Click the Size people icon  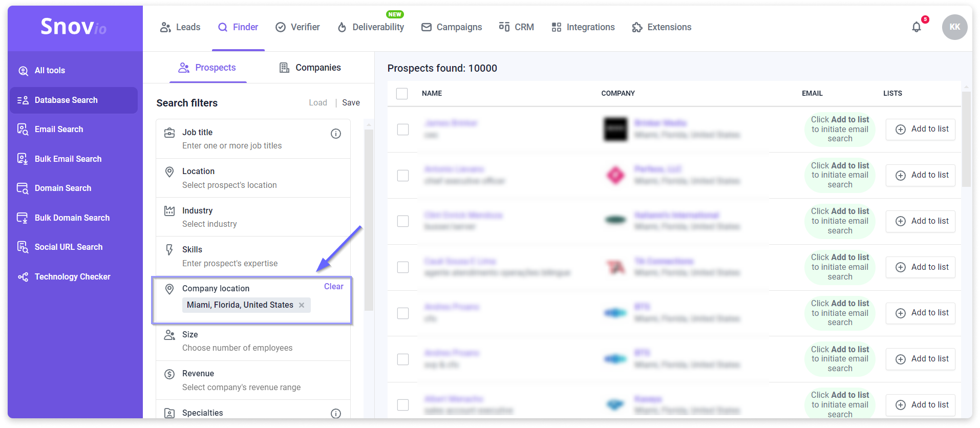[x=169, y=335]
